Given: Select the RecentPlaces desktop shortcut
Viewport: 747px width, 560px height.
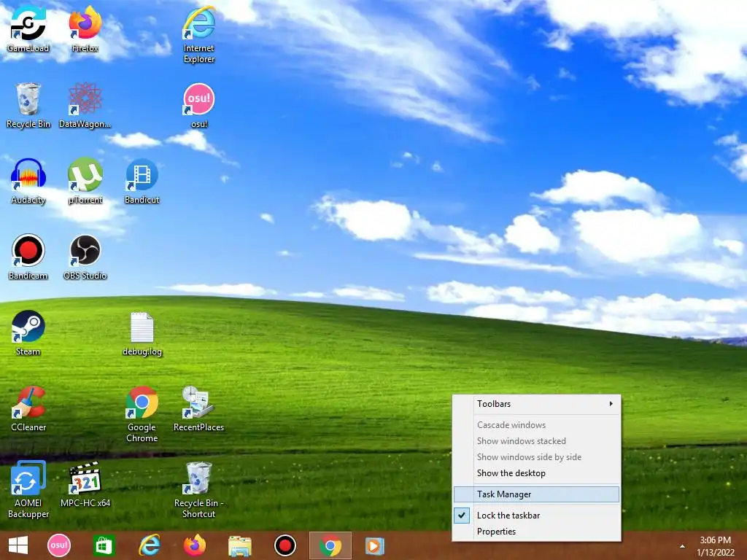Looking at the screenshot, I should 198,408.
